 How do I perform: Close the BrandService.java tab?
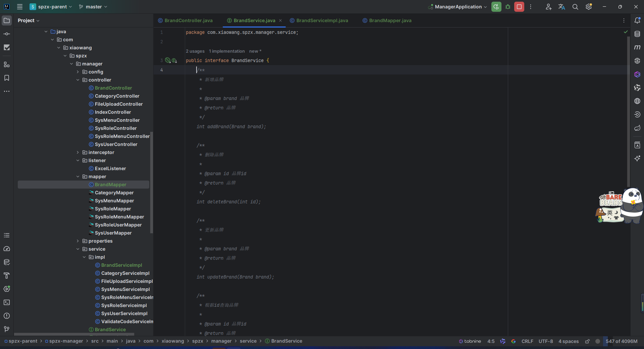[280, 20]
